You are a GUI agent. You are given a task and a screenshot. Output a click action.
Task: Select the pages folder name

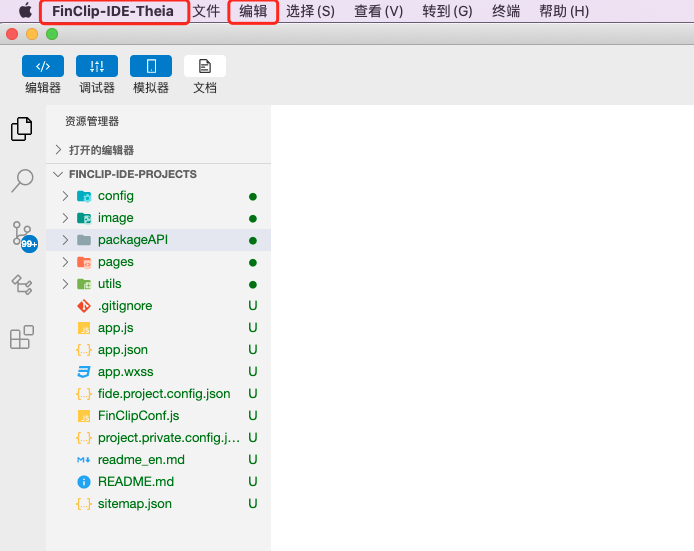point(116,262)
